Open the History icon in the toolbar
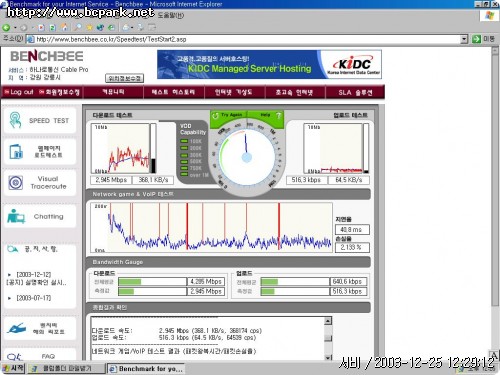Screen dimensions: 500x375 111,28
